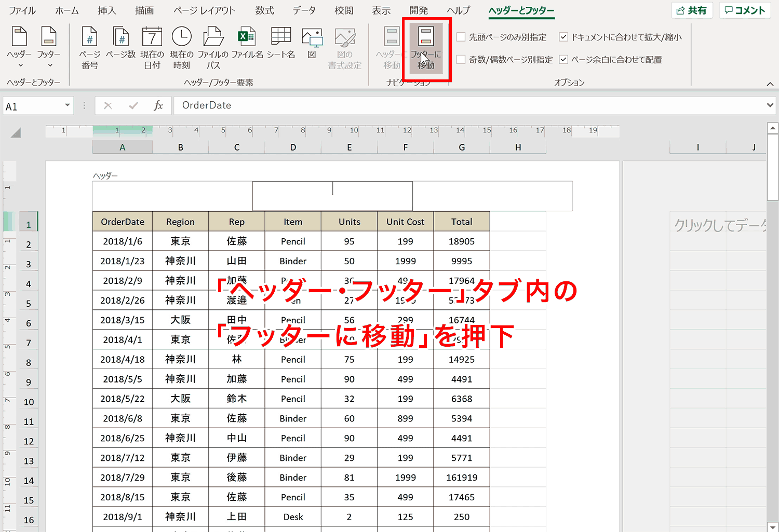Click the 共有 share button
This screenshot has height=532, width=779.
coord(692,10)
